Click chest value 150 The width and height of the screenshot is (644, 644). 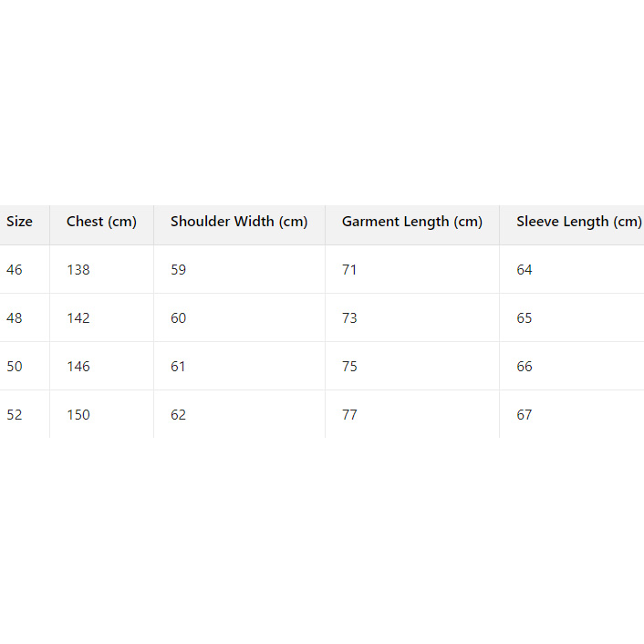click(78, 415)
